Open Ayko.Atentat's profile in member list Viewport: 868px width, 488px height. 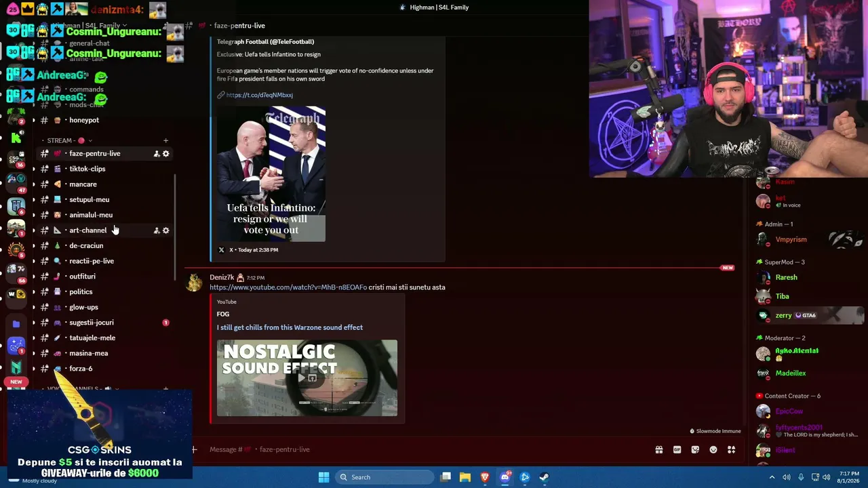coord(797,353)
